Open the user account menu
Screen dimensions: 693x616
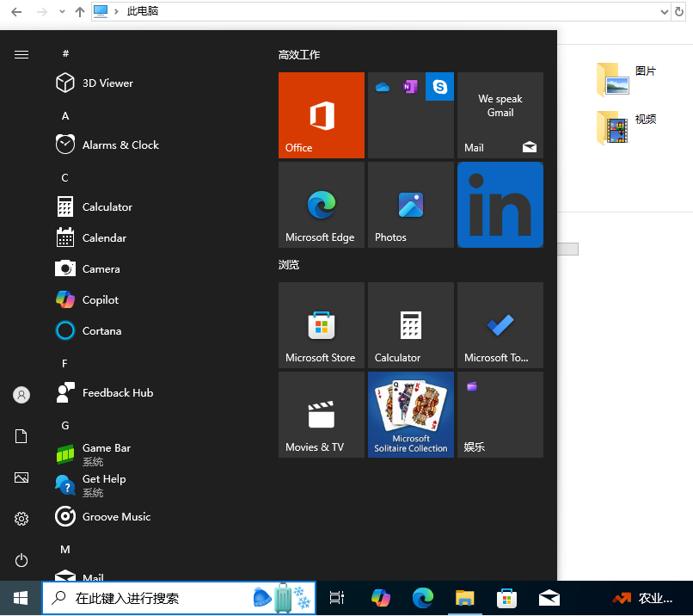21,394
